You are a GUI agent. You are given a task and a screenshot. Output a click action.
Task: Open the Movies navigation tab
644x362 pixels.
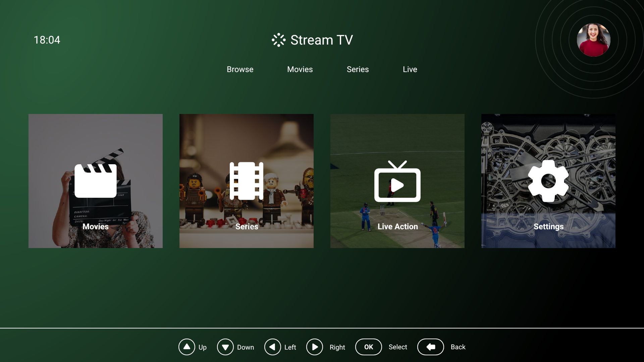[x=300, y=69]
